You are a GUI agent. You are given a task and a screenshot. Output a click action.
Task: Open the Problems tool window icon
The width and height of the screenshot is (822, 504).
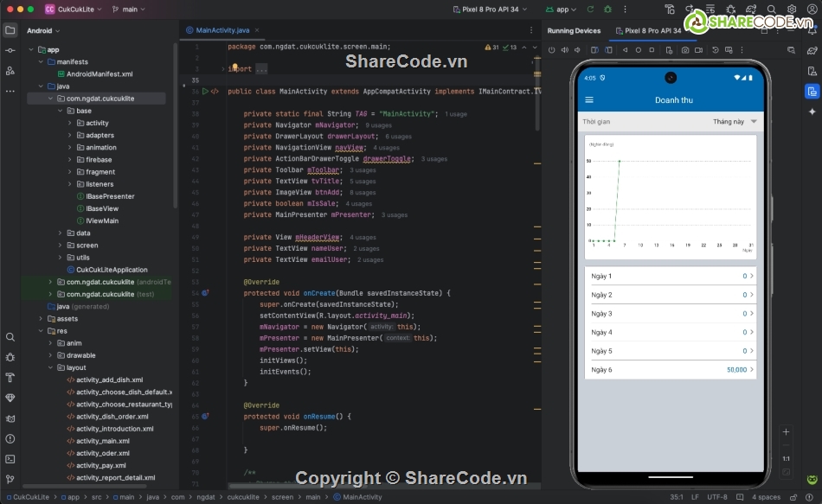point(10,439)
